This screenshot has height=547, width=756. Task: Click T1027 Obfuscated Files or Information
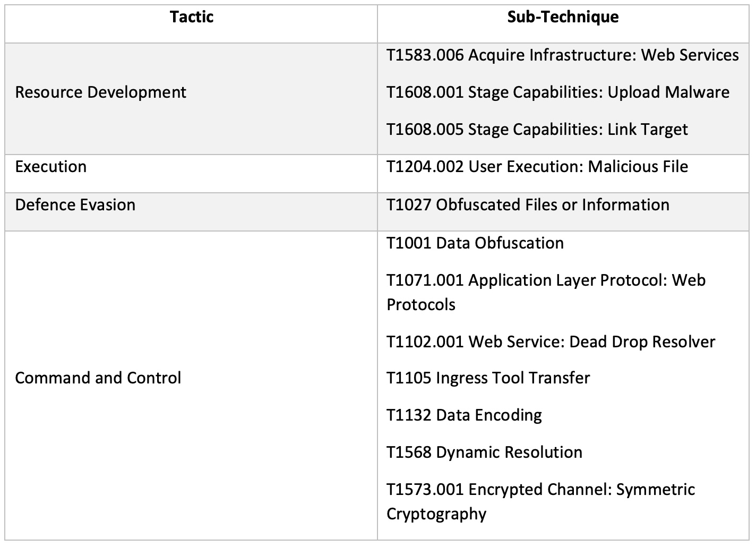(x=528, y=205)
